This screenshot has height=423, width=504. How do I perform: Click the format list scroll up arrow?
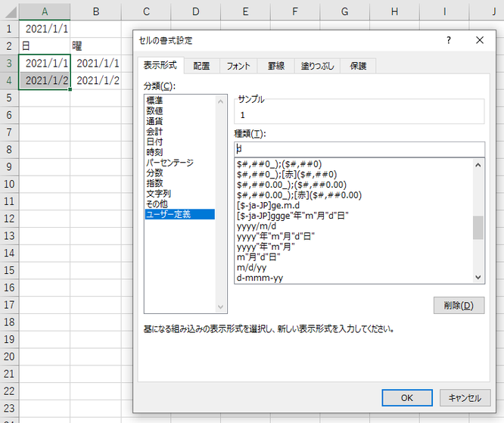478,165
